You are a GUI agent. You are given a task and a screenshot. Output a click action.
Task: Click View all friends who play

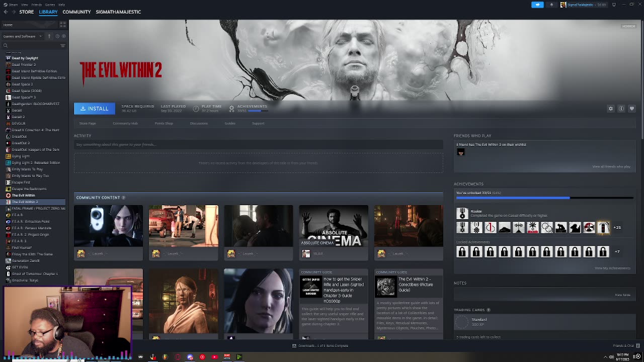click(x=611, y=166)
